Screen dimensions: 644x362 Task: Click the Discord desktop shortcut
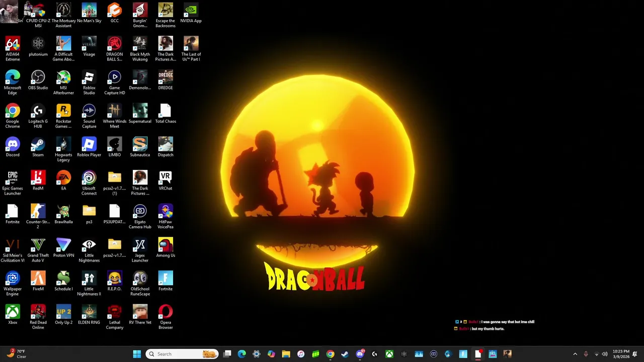(13, 147)
